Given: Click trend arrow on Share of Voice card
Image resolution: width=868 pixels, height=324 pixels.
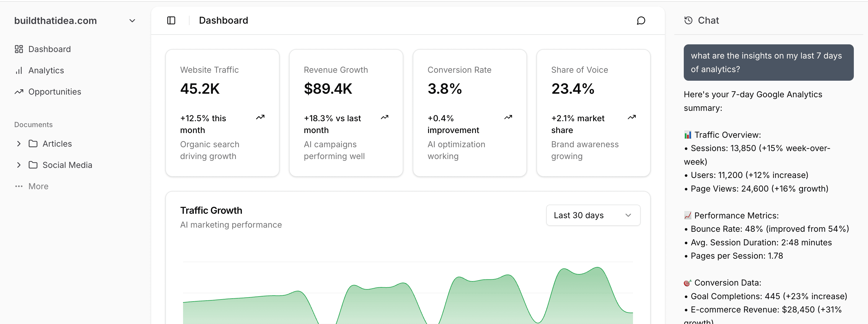Looking at the screenshot, I should click(x=632, y=117).
